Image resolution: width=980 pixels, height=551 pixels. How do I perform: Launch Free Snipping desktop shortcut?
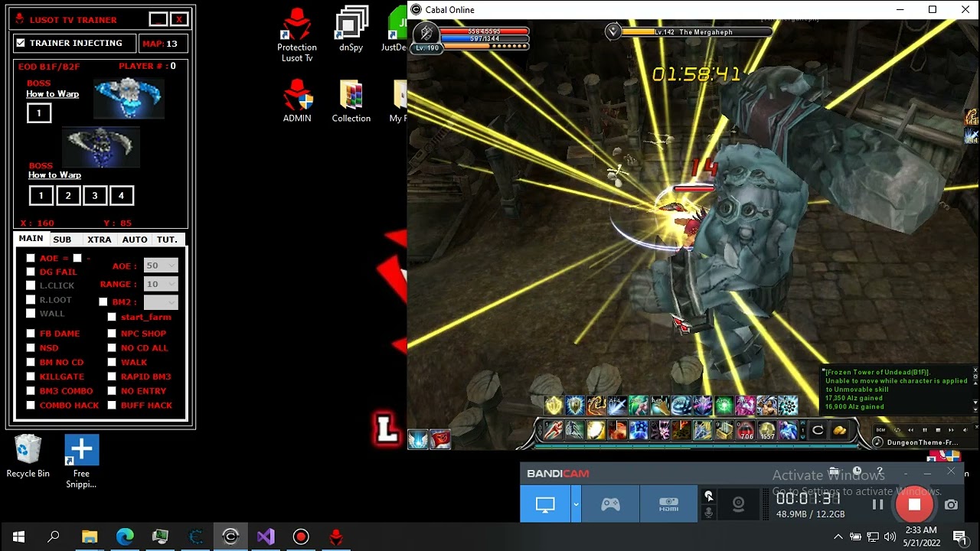[81, 461]
